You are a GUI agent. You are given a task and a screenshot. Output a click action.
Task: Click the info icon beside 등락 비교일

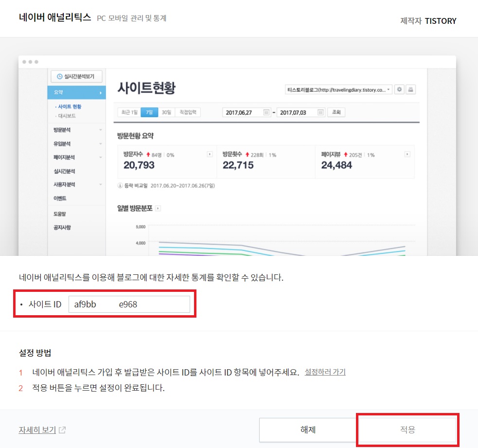120,186
